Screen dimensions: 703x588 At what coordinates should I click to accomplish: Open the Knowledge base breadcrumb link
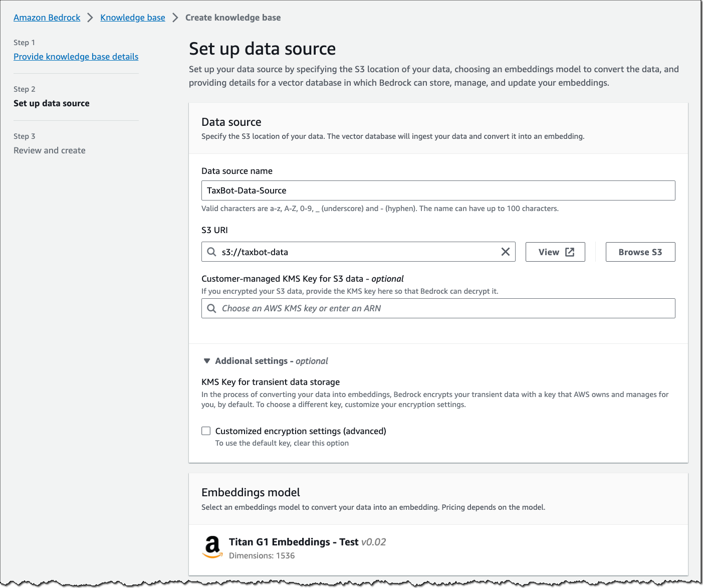(132, 17)
